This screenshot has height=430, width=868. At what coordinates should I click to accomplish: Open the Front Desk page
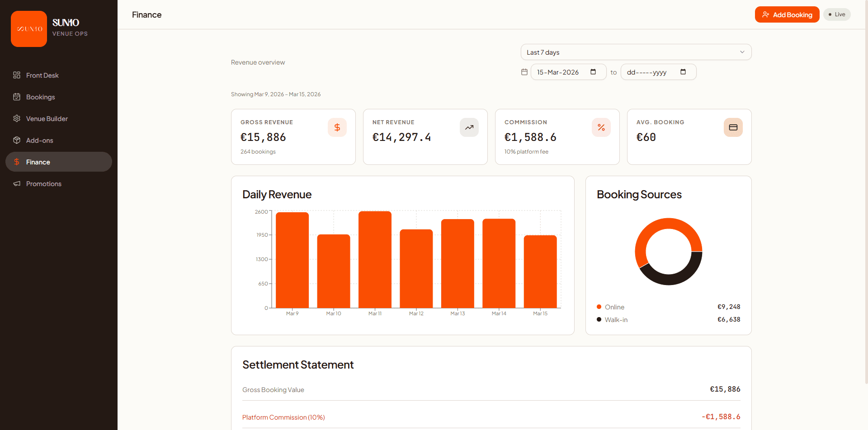[x=42, y=75]
